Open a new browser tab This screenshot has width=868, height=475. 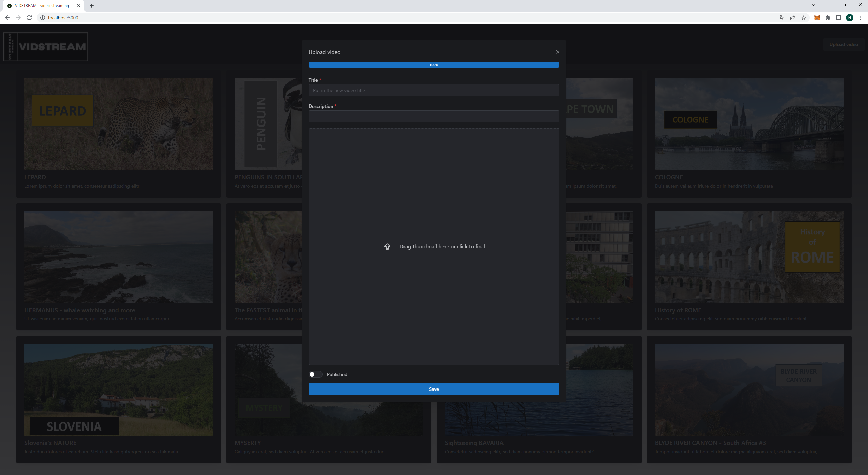[x=92, y=6]
